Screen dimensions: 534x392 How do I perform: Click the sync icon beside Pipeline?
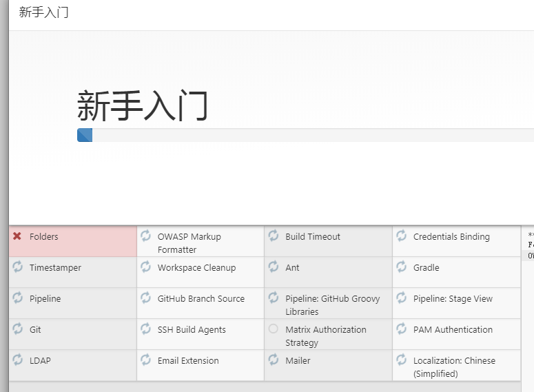pyautogui.click(x=17, y=298)
